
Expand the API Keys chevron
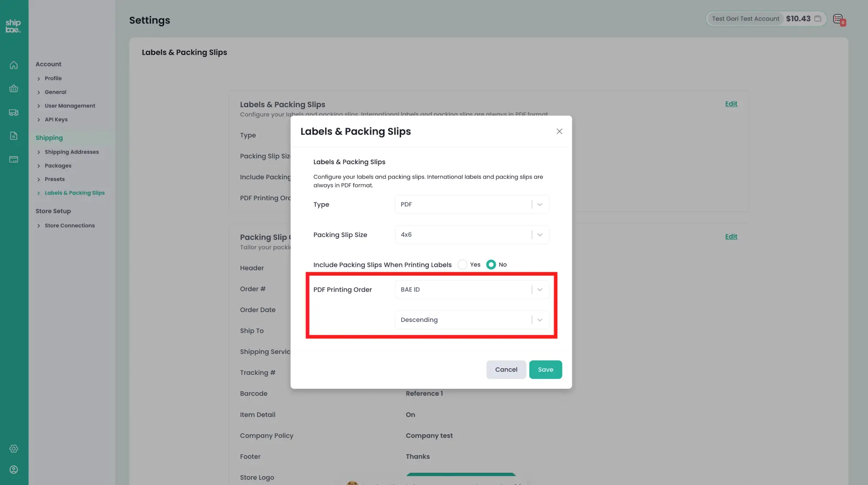pyautogui.click(x=39, y=120)
